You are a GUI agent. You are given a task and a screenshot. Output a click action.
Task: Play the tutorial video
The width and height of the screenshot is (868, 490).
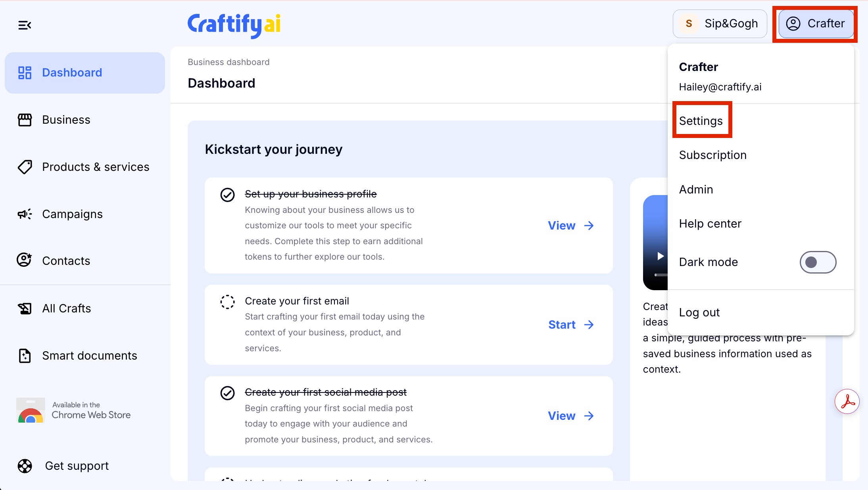point(660,256)
